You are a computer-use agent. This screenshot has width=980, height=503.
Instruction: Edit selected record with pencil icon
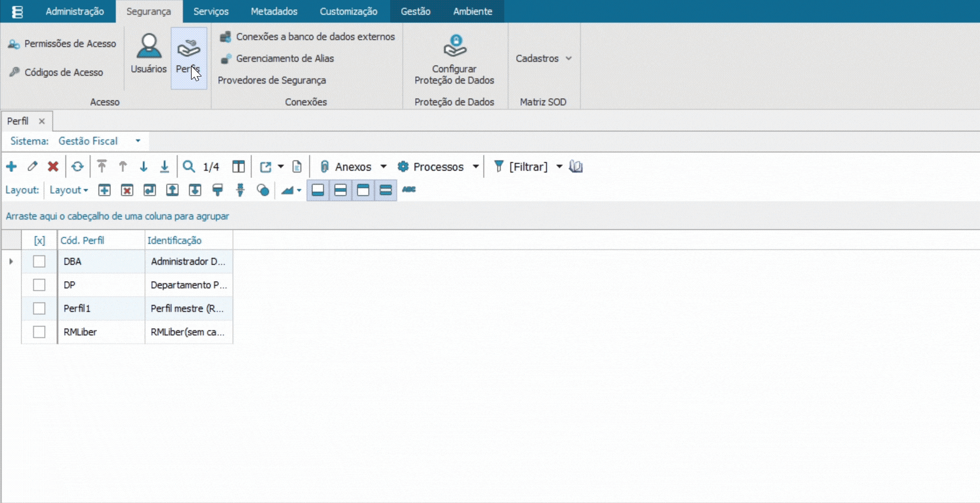(33, 167)
